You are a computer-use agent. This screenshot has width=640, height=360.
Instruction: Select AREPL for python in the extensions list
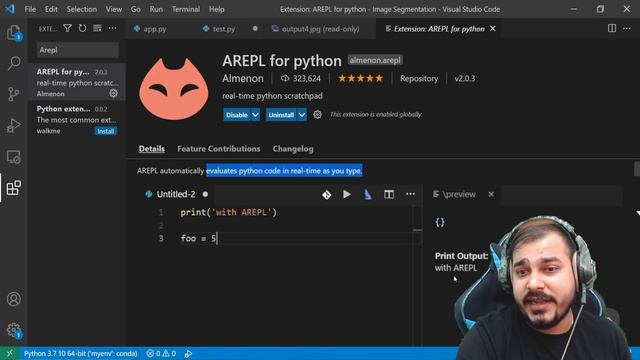tap(77, 82)
